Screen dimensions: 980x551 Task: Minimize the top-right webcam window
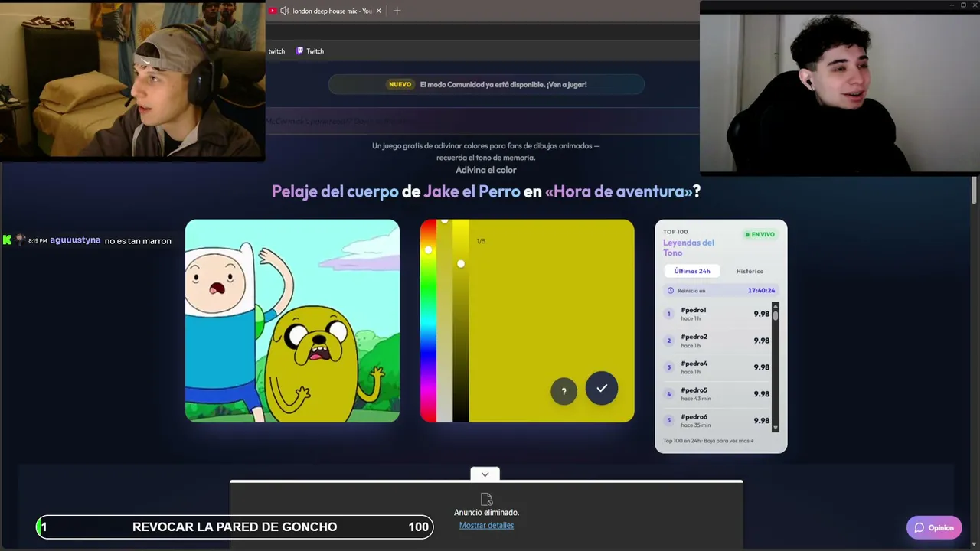point(952,5)
